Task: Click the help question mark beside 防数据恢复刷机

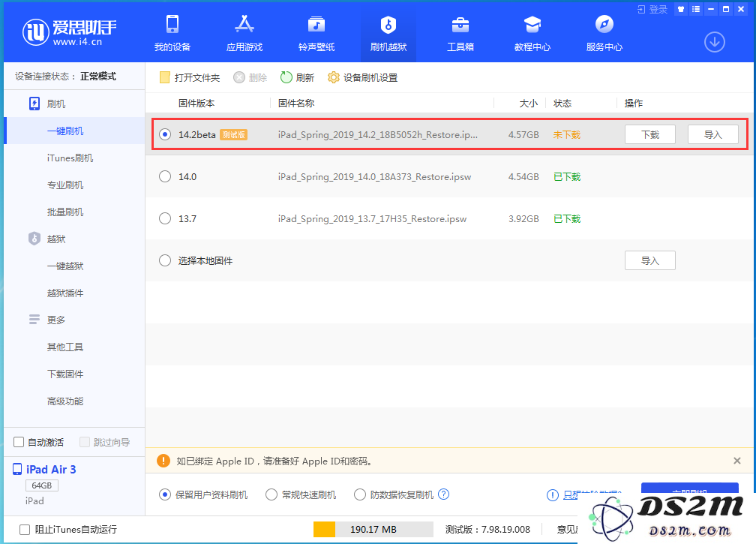Action: point(443,494)
